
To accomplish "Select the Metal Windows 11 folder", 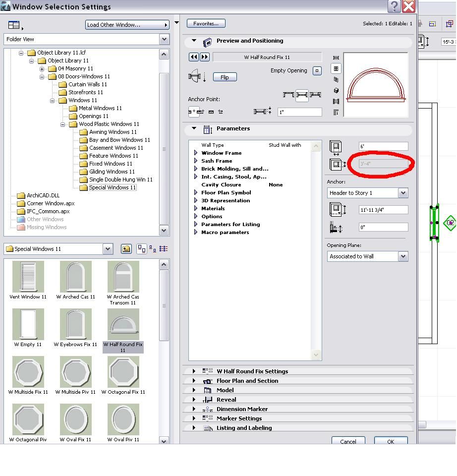I will [x=100, y=108].
